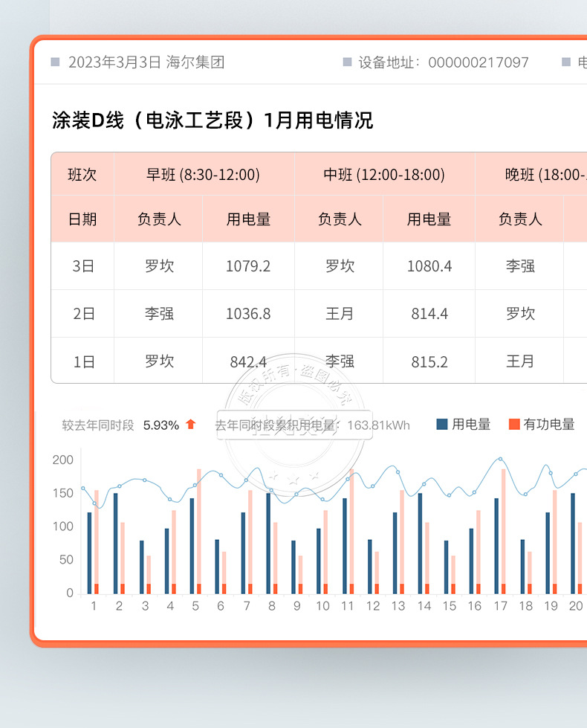Click the value 815.2 in table
The image size is (587, 728).
(x=429, y=361)
